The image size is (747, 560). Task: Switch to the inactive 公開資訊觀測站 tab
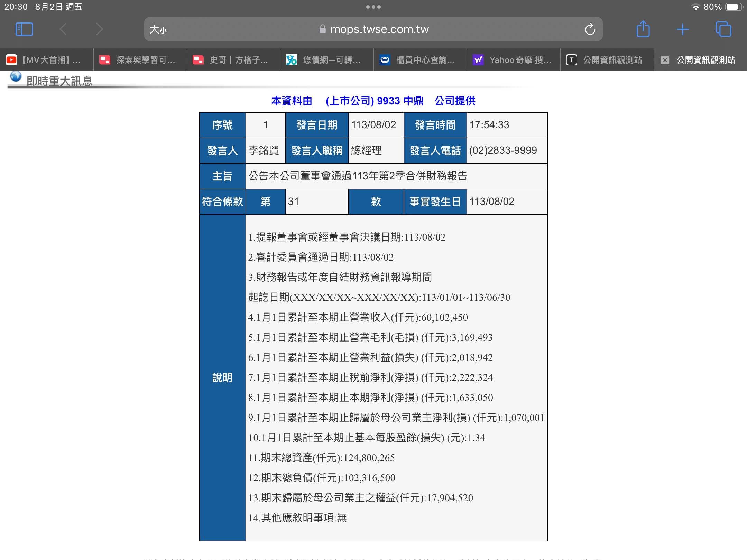click(607, 60)
